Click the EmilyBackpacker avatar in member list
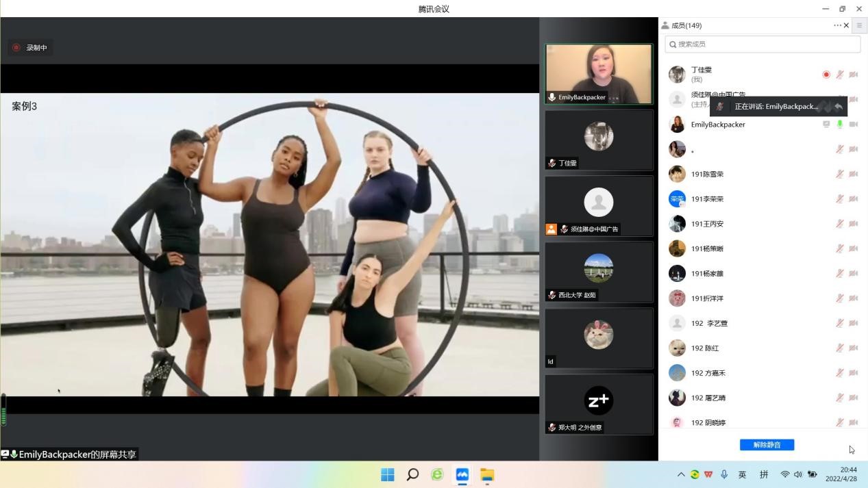This screenshot has width=868, height=488. [x=677, y=125]
